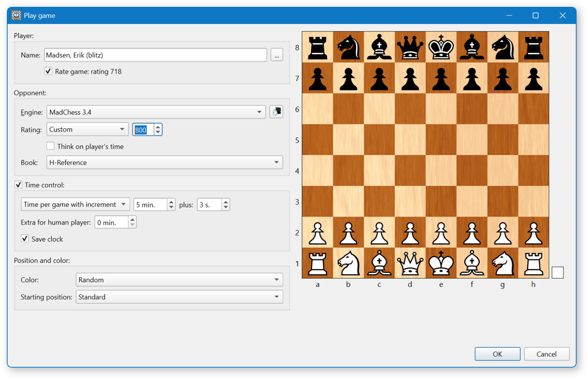588x379 pixels.
Task: Click the engine settings icon beside MadChess
Action: pyautogui.click(x=276, y=112)
